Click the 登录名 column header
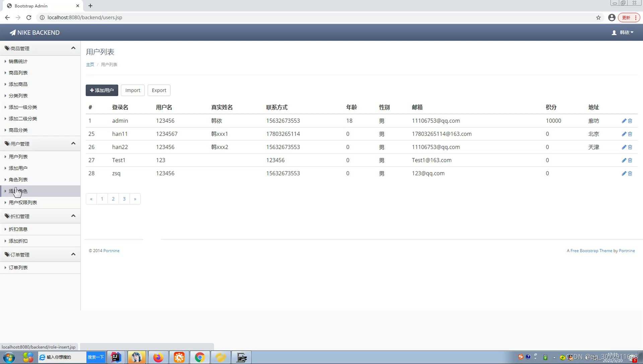Viewport: 643px width, 364px height. 120,107
